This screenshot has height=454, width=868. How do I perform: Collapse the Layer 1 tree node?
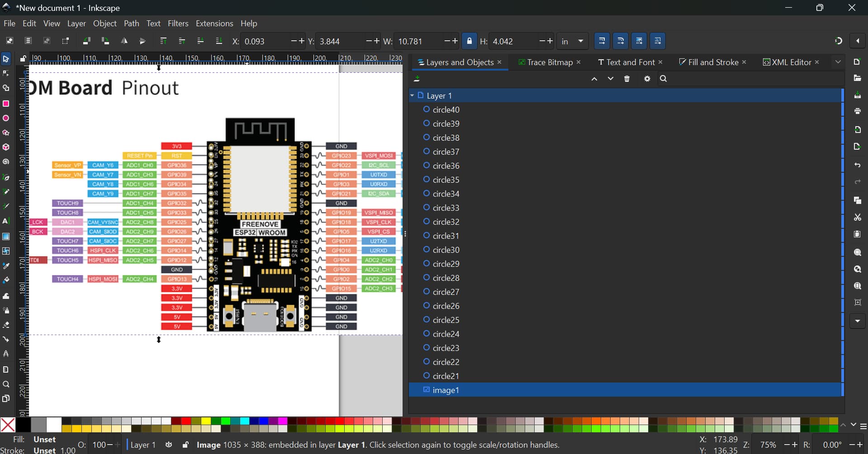click(x=412, y=95)
